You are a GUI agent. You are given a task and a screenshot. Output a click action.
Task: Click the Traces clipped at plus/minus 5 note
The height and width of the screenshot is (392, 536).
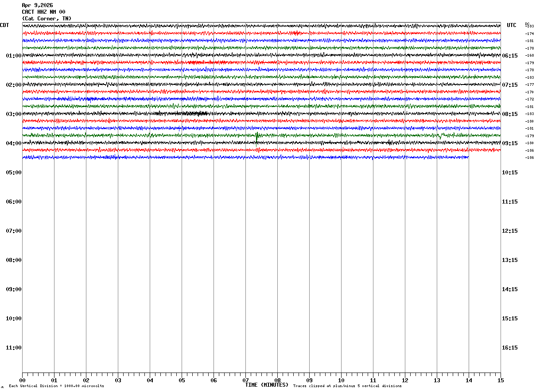click(x=347, y=386)
